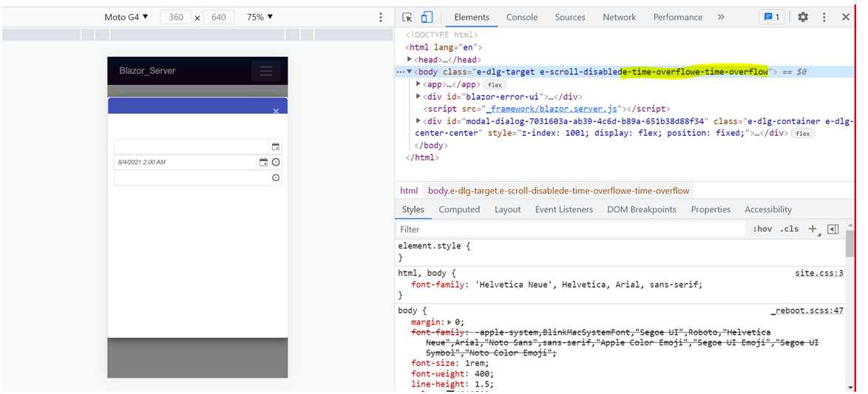Viewport: 868px width, 394px height.
Task: Click the html breadcrumb item
Action: (x=409, y=191)
